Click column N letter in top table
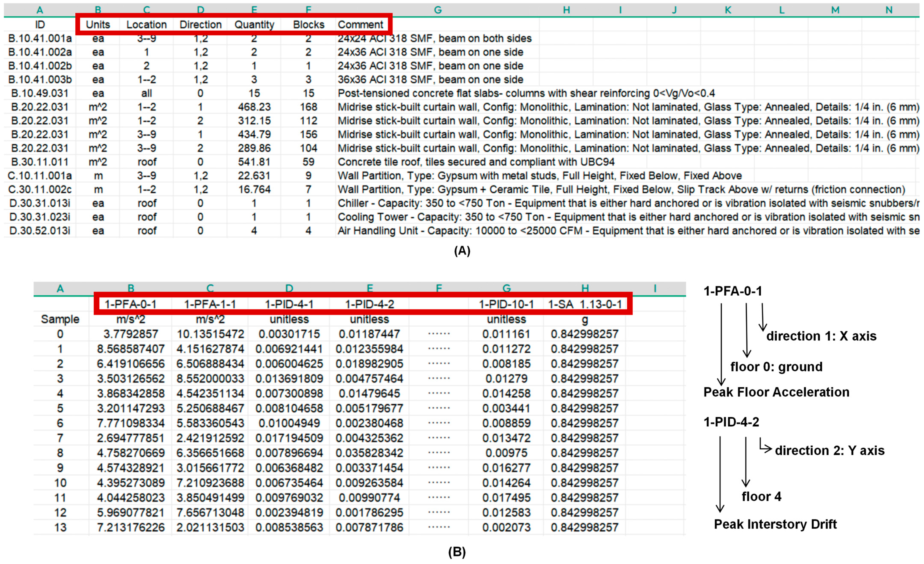Screen dimensions: 924x564 point(889,10)
